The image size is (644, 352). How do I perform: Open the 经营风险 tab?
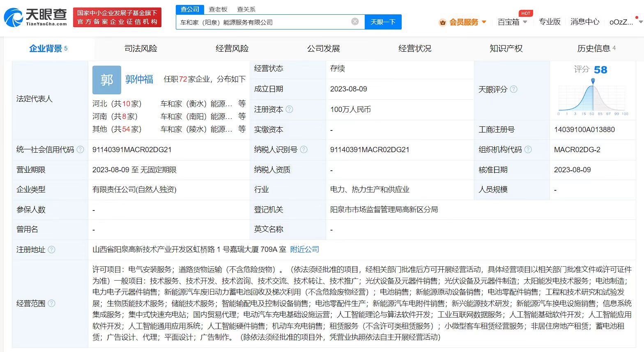[x=232, y=48]
